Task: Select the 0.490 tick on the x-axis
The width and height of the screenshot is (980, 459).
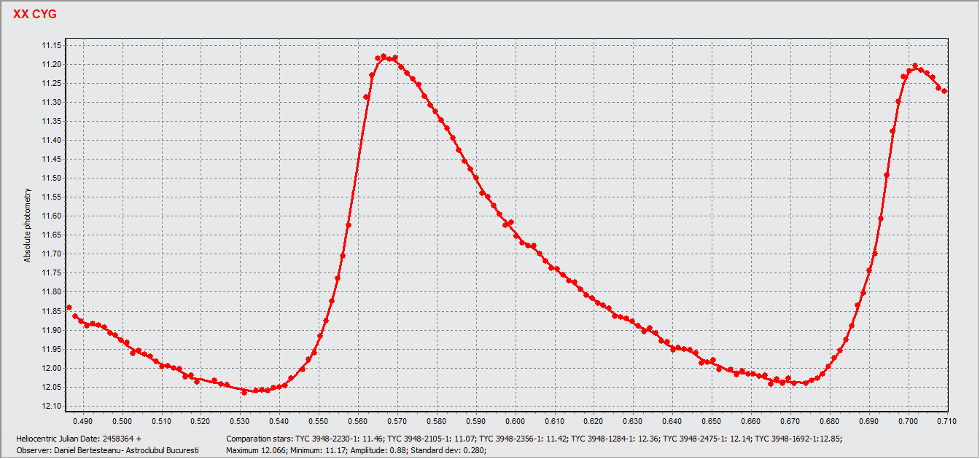Action: [83, 421]
